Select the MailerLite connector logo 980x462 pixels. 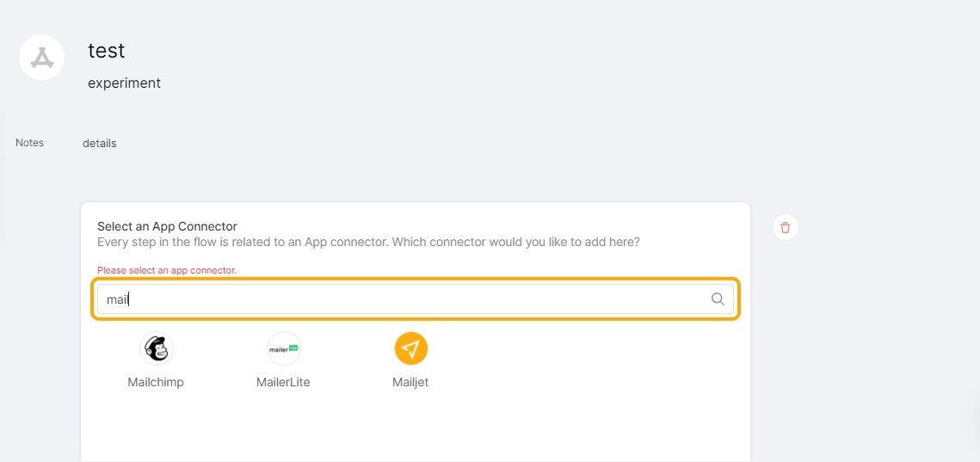[x=284, y=348]
